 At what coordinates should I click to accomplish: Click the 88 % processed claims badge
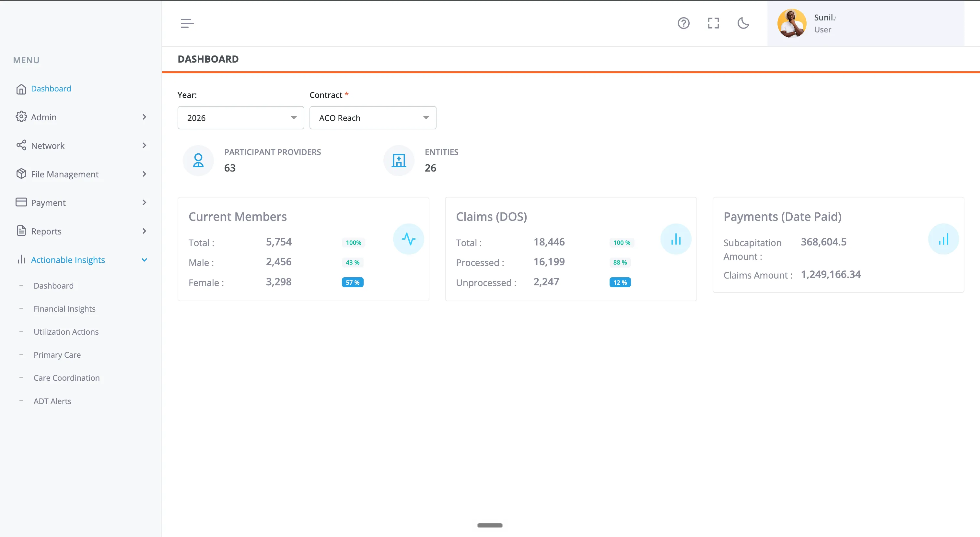click(x=620, y=262)
